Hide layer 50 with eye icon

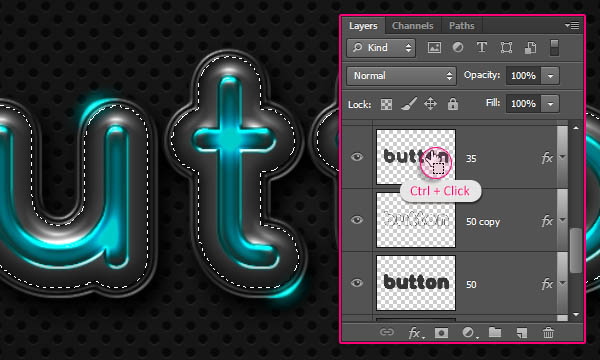coord(357,283)
